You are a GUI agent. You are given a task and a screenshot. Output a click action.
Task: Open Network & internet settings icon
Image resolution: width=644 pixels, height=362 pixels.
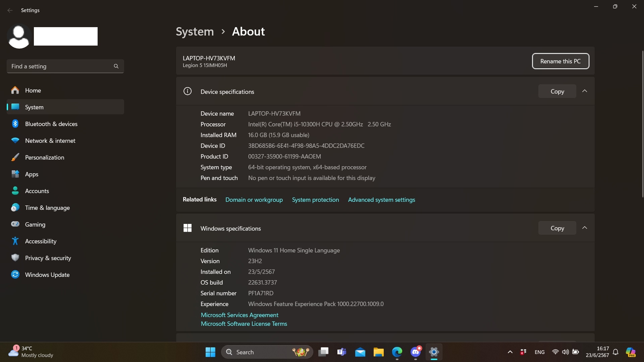(x=15, y=140)
